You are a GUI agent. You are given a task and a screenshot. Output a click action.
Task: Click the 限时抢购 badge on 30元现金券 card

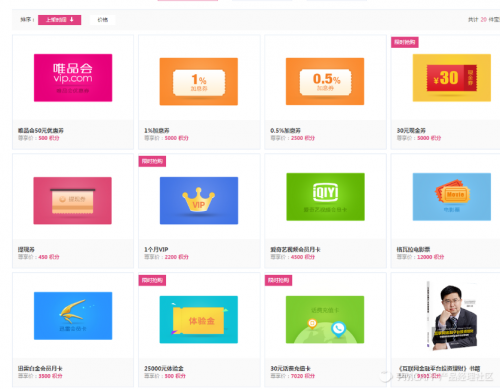405,42
